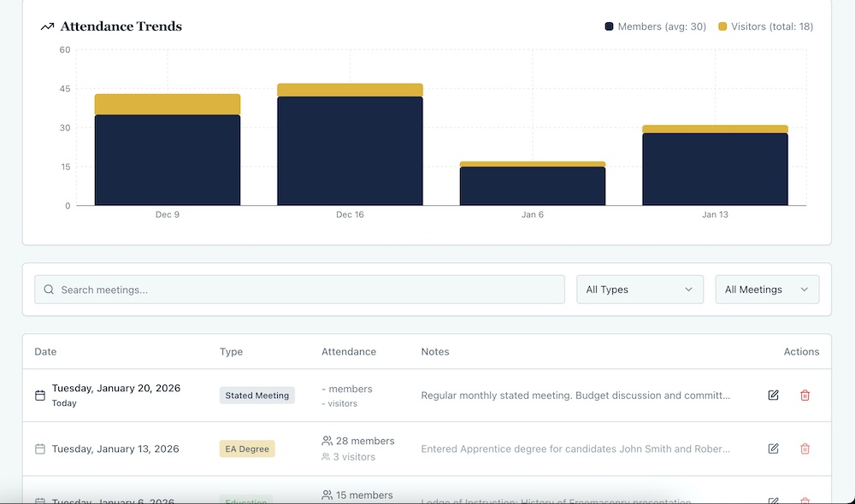Screen dimensions: 855x504
Task: Click the people icon next to 3 visitors
Action: 326,457
